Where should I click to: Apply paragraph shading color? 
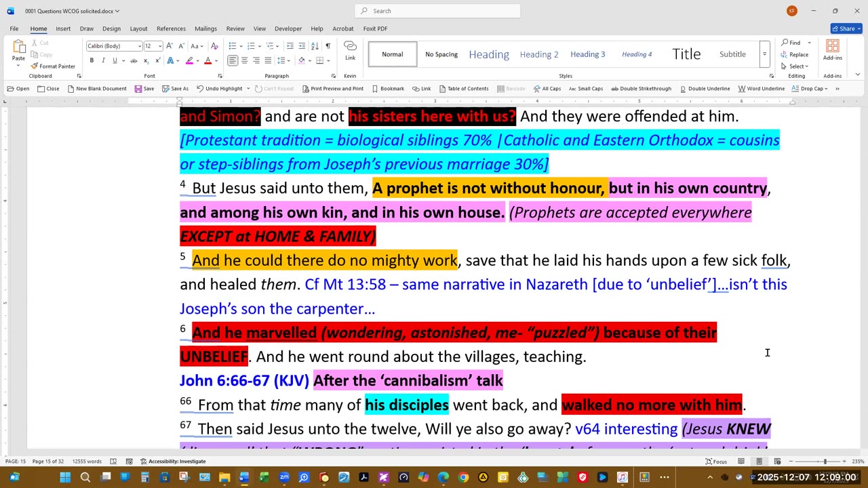pyautogui.click(x=302, y=60)
